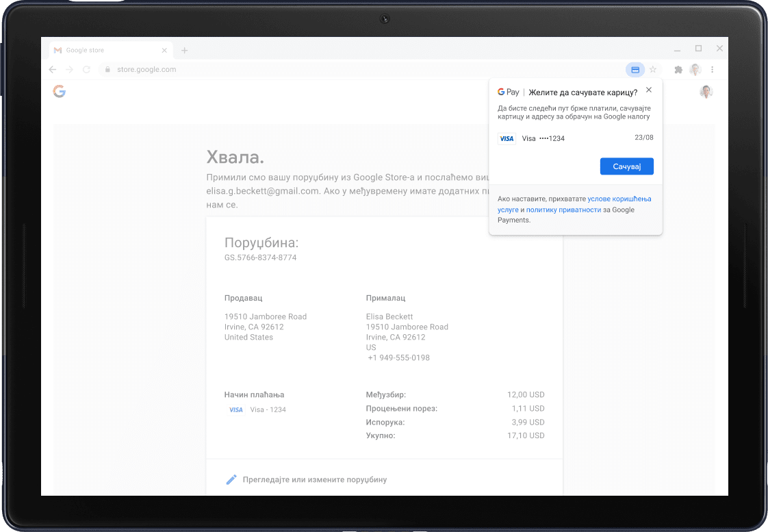The height and width of the screenshot is (532, 768).
Task: Click Visa - 1234 payment text
Action: pos(268,410)
